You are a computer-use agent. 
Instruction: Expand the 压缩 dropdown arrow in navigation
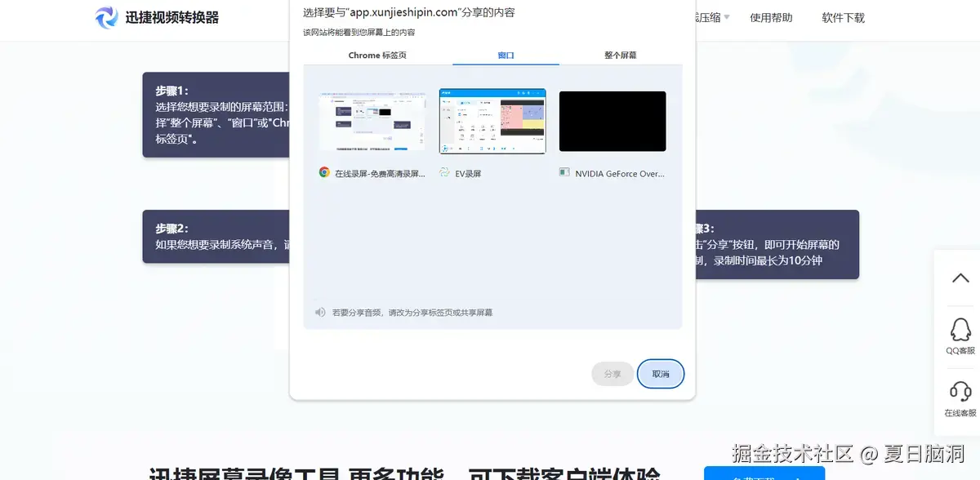[727, 17]
